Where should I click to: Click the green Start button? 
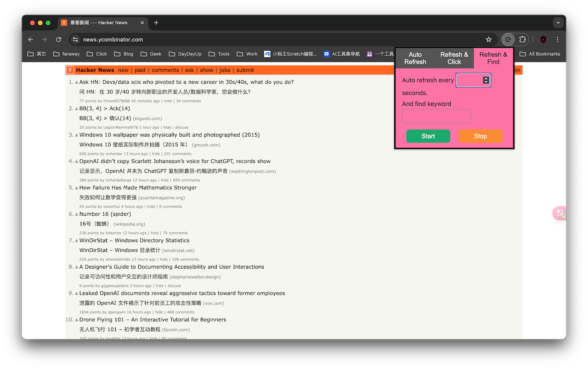coord(428,136)
